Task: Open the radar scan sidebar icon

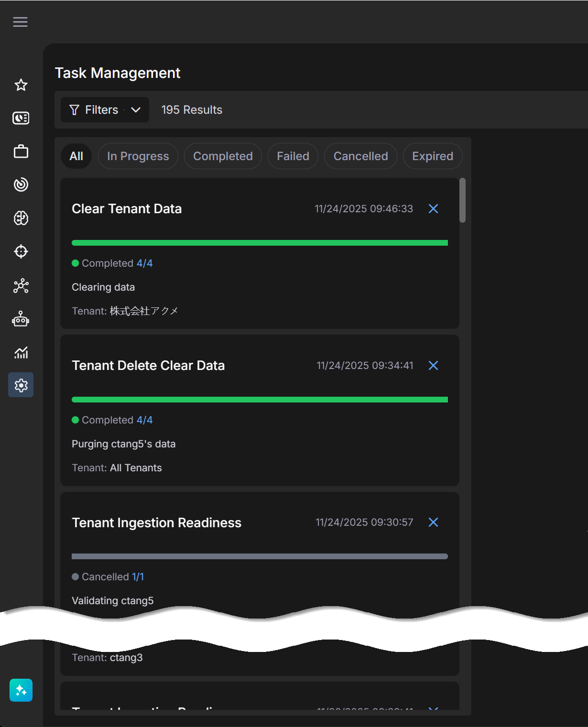Action: click(x=21, y=184)
